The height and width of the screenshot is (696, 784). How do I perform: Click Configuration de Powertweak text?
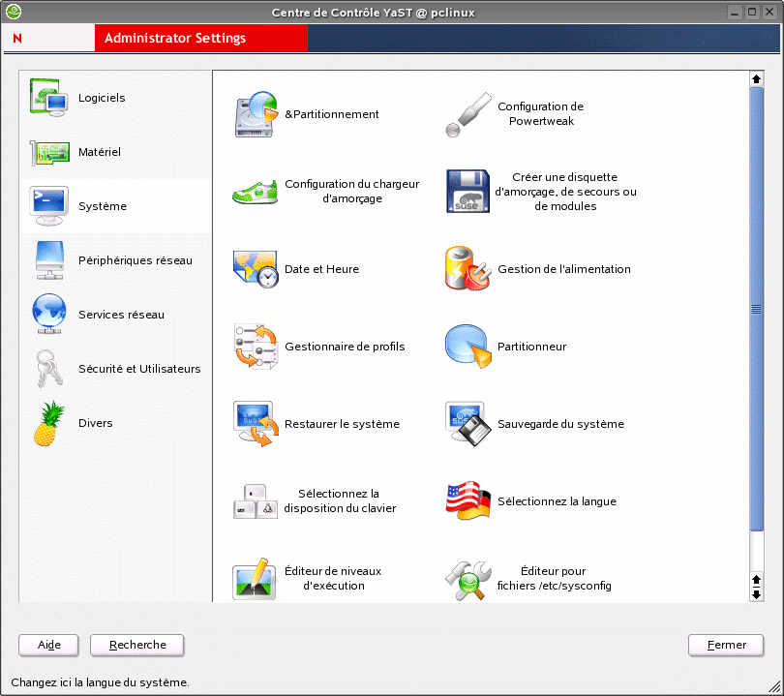click(540, 113)
